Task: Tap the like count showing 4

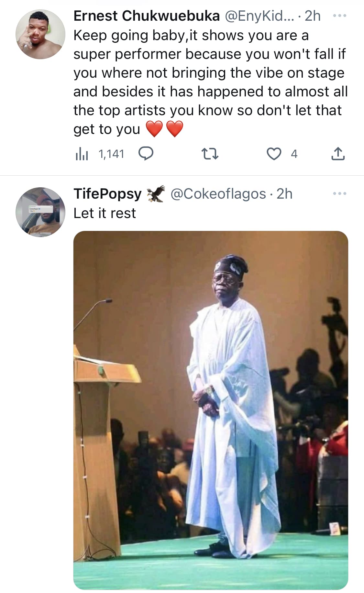Action: point(294,154)
